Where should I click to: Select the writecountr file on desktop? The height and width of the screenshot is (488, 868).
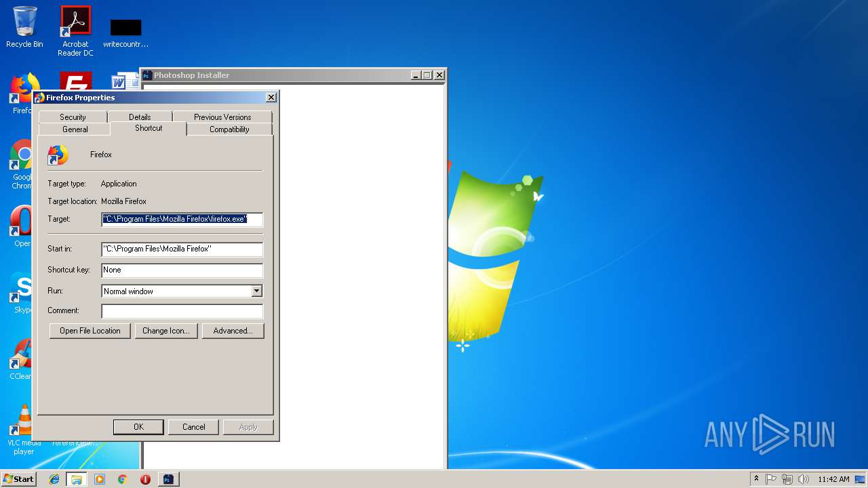(125, 33)
